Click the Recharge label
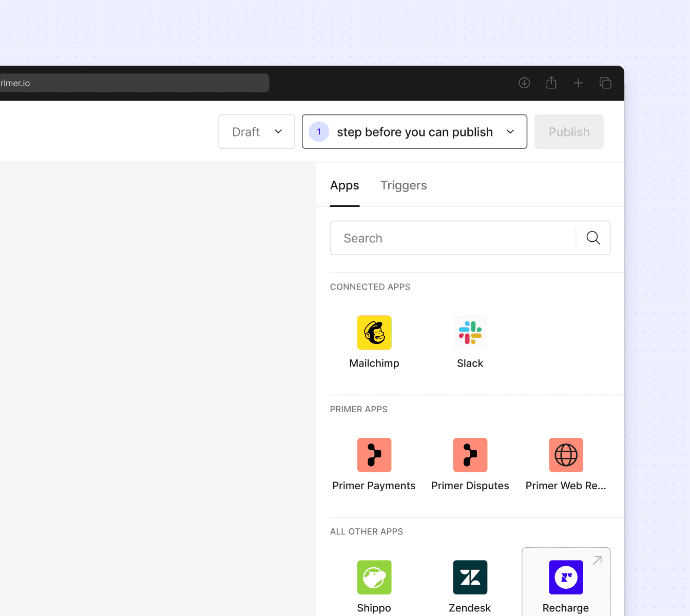 (x=566, y=608)
